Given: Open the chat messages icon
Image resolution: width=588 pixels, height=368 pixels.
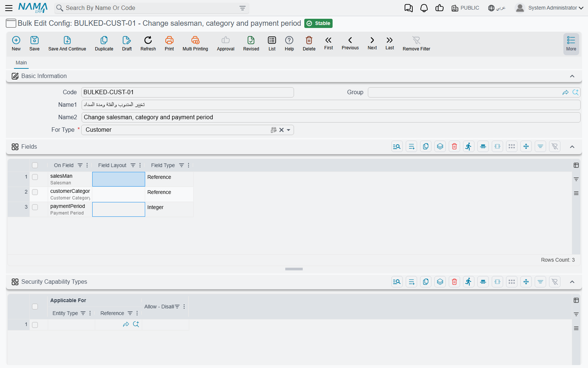Looking at the screenshot, I should pyautogui.click(x=408, y=8).
